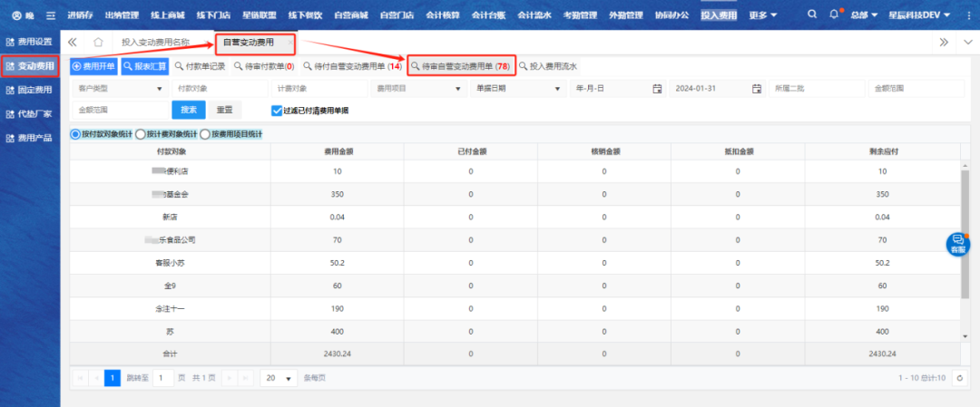
Task: Open 固定费用 in the sidebar
Action: [x=30, y=90]
